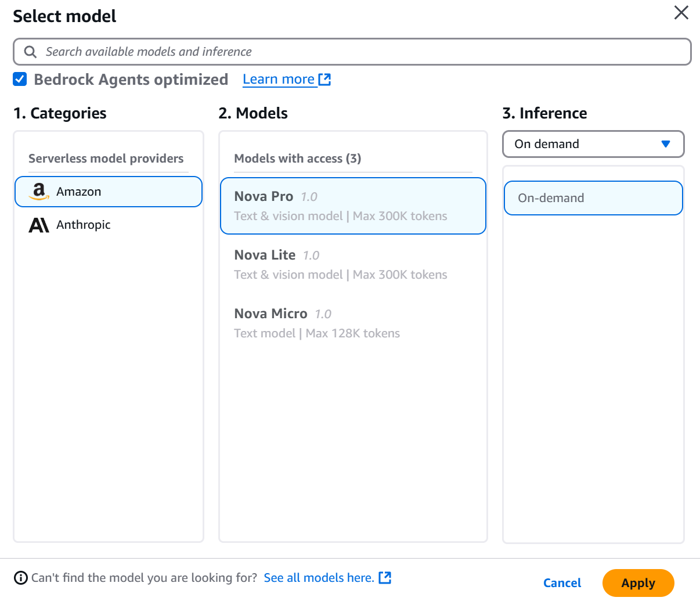Viewport: 700px width, 601px height.
Task: Open the On demand inference dropdown
Action: point(593,144)
